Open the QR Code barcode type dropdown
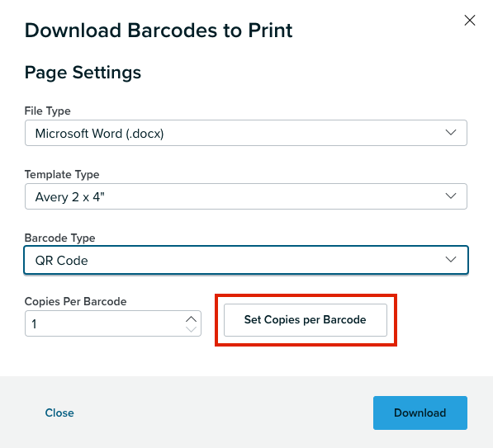 pyautogui.click(x=246, y=260)
